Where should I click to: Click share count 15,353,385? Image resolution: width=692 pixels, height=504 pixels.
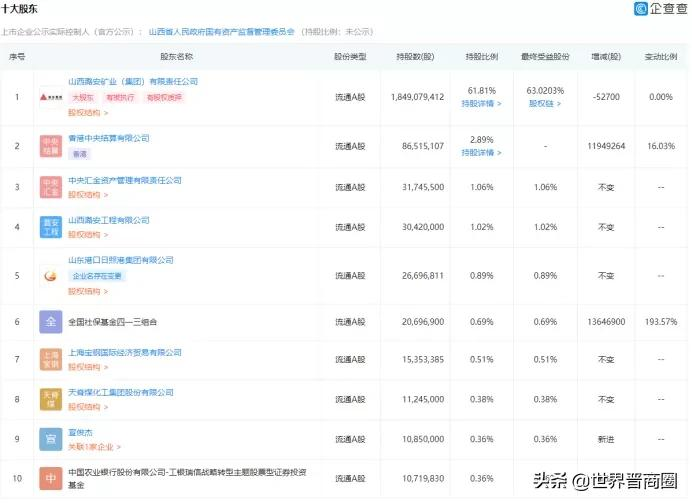point(423,359)
